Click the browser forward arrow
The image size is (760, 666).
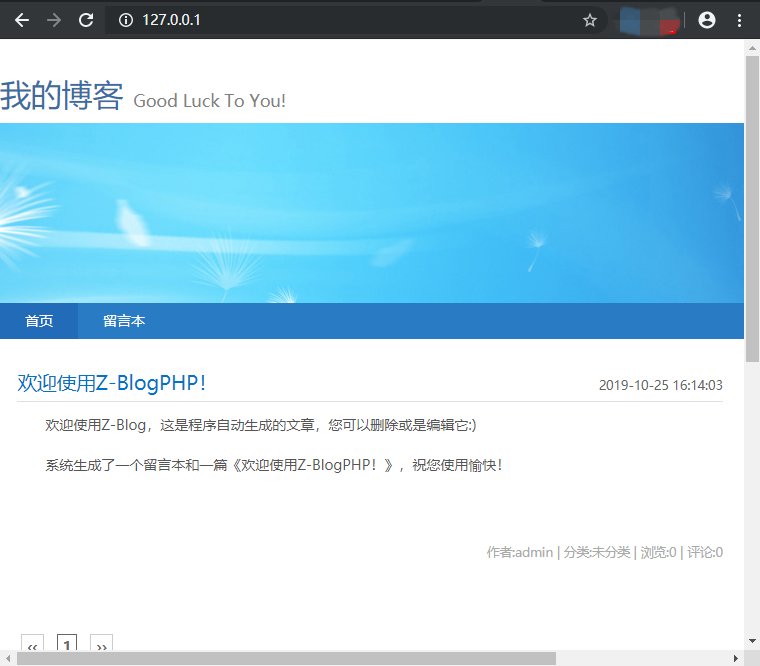click(54, 20)
